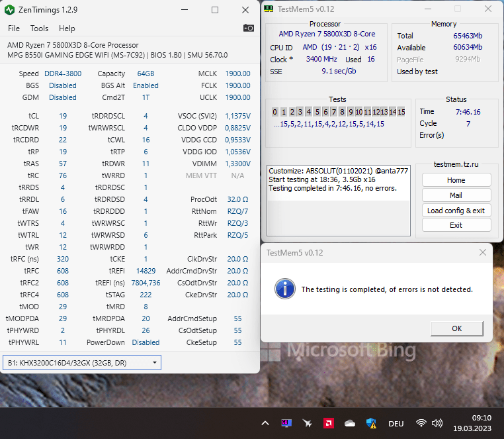Click test number 15 box in Tests
Viewport: 504px width, 439px height.
click(401, 112)
